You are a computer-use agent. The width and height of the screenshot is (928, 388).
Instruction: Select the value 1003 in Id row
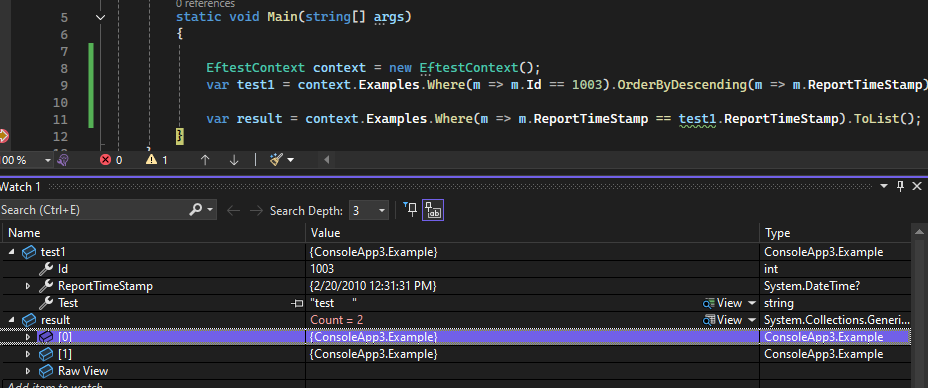point(322,269)
